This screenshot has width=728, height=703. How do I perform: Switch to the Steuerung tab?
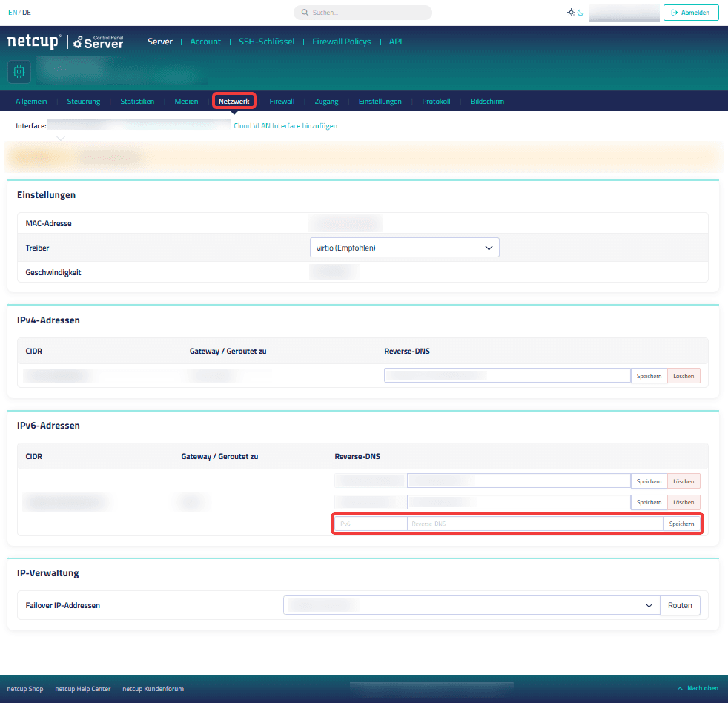[x=84, y=102]
